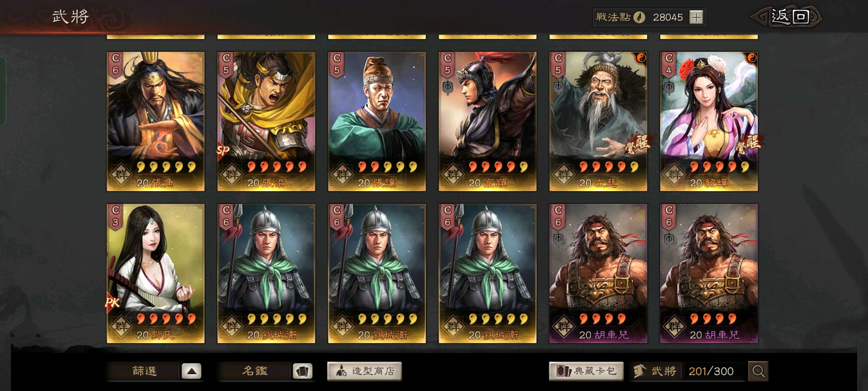This screenshot has height=391, width=868.
Task: Select the 張角 general card
Action: (156, 121)
